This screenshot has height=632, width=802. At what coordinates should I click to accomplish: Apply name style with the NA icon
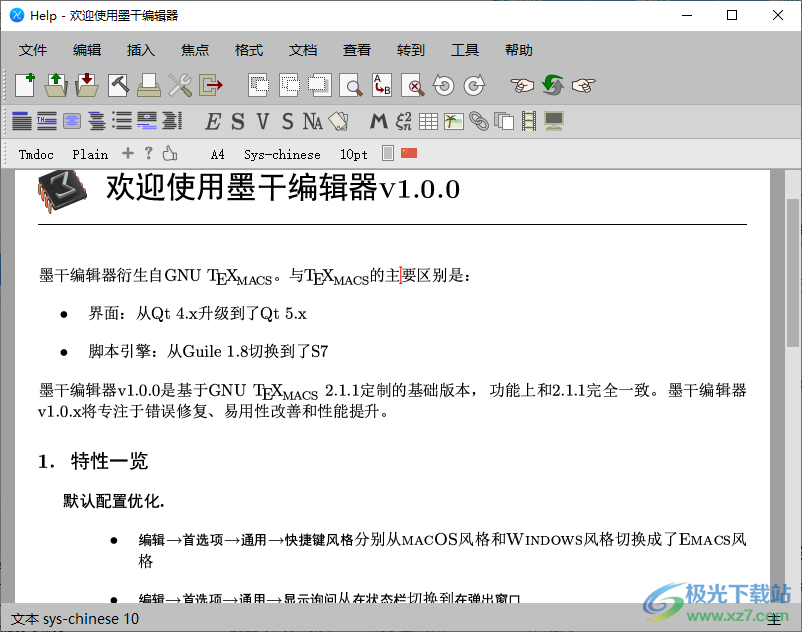[313, 122]
